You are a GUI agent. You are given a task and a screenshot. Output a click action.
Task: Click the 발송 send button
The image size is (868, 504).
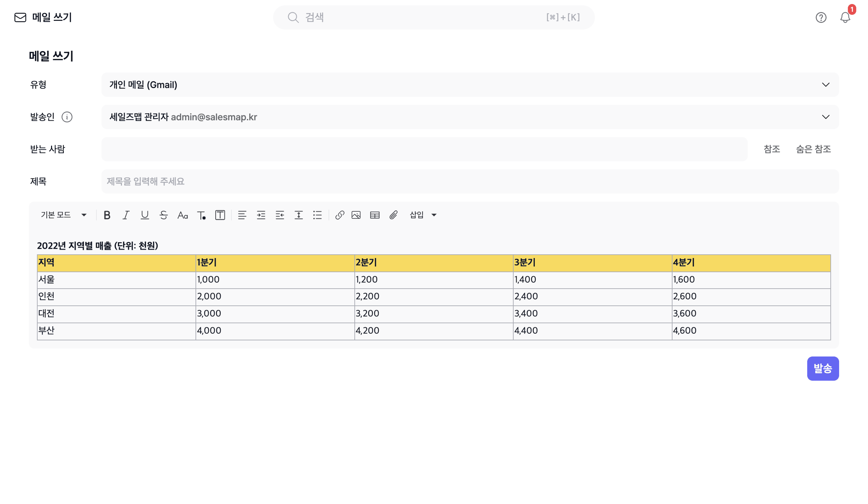[823, 368]
